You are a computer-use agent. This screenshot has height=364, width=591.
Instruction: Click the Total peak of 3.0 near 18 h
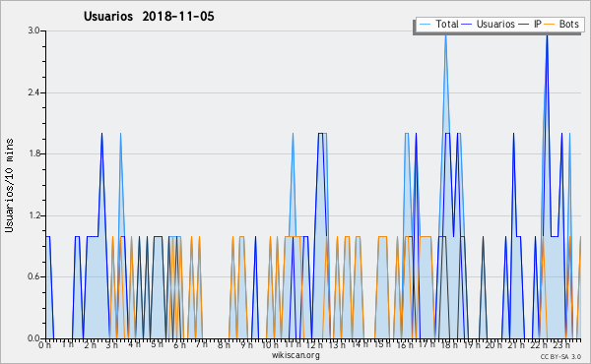(445, 36)
